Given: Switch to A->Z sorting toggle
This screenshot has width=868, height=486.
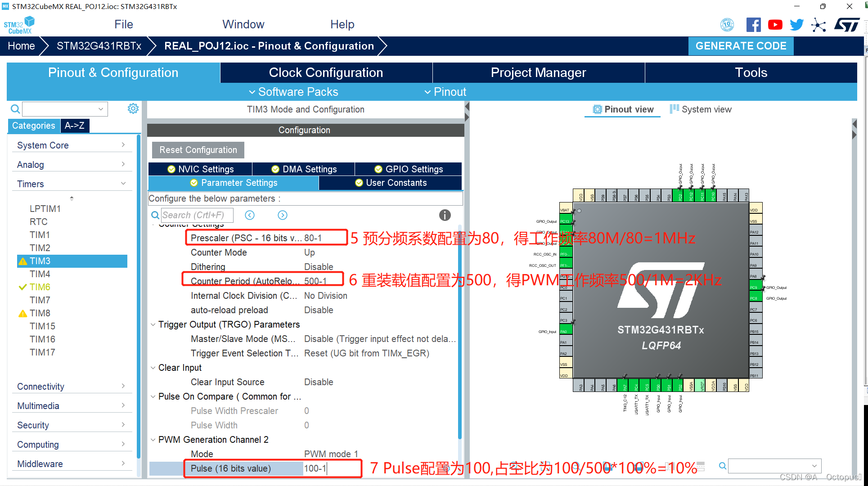Looking at the screenshot, I should [x=75, y=126].
